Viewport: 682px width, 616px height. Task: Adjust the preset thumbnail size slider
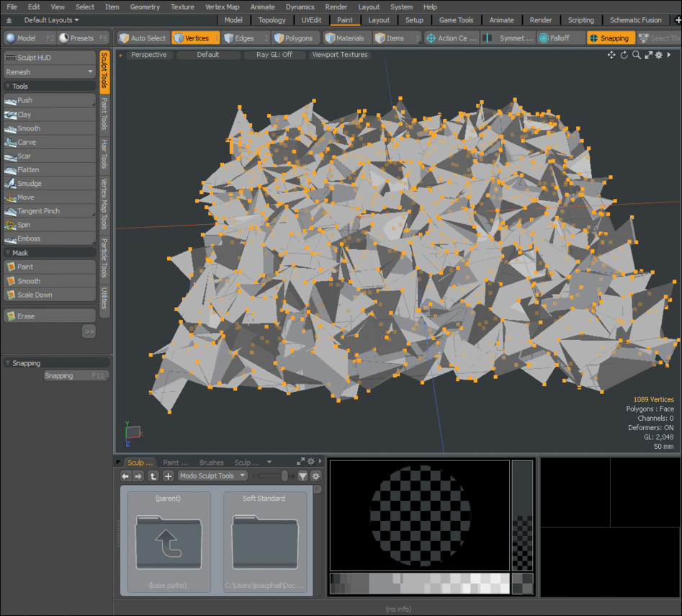coord(284,476)
